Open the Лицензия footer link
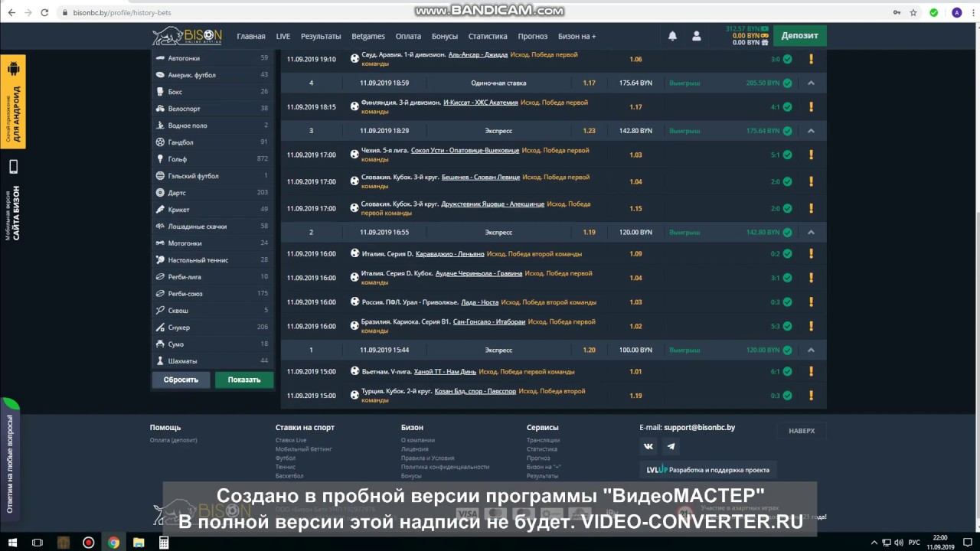The width and height of the screenshot is (980, 551). point(414,449)
